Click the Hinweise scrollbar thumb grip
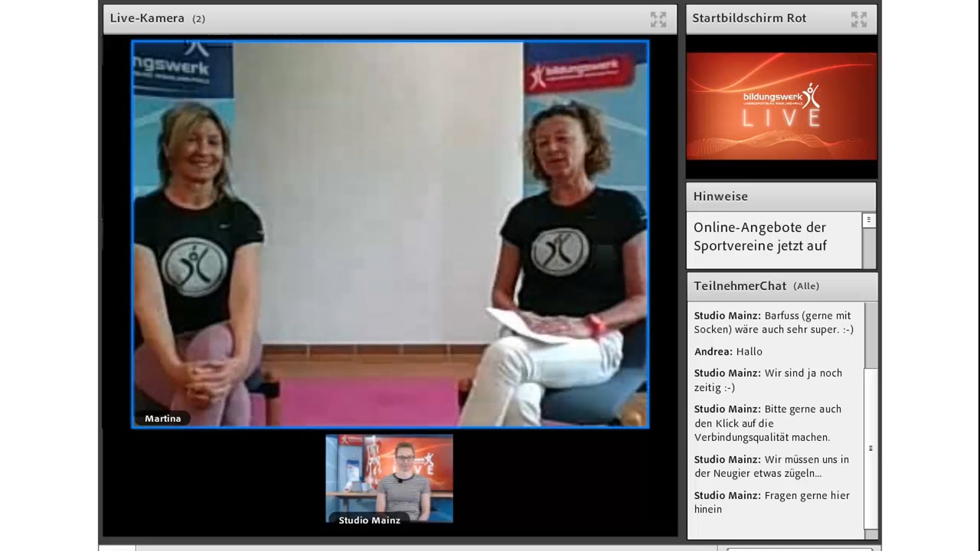 (869, 220)
